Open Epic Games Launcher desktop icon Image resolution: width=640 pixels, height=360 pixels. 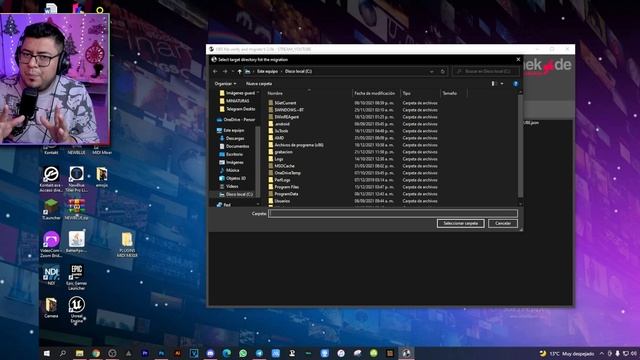tap(76, 278)
